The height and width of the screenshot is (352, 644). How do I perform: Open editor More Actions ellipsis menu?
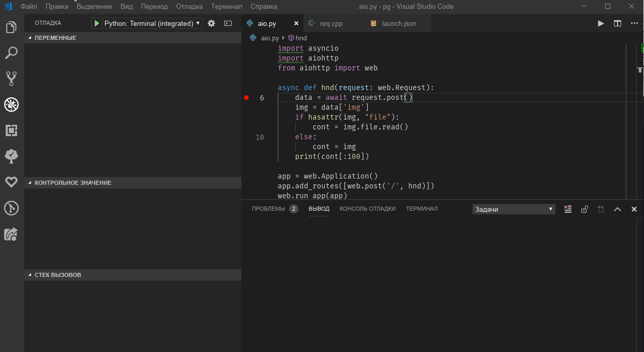coord(634,23)
